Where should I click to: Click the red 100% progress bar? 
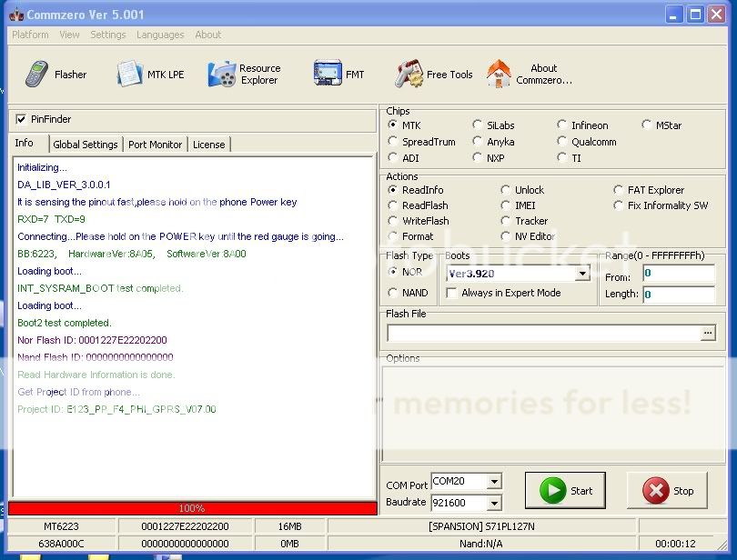click(x=191, y=508)
